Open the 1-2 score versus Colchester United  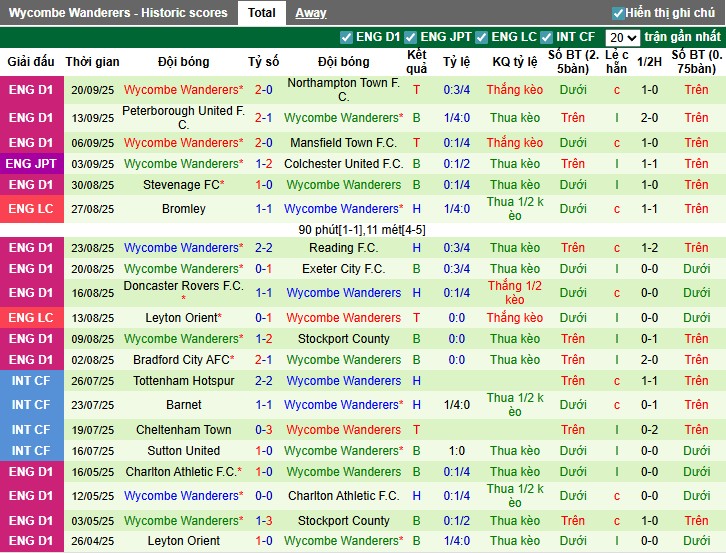point(263,163)
